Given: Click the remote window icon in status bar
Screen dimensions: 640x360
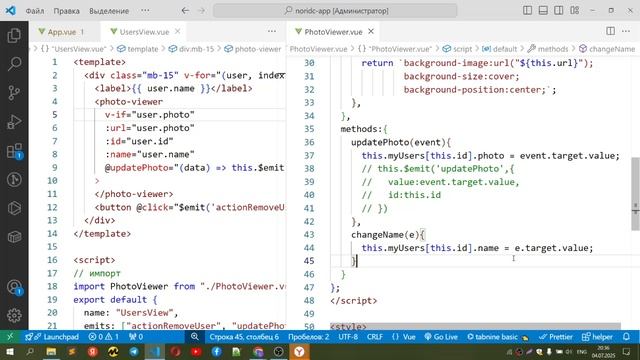Looking at the screenshot, I should pos(10,337).
